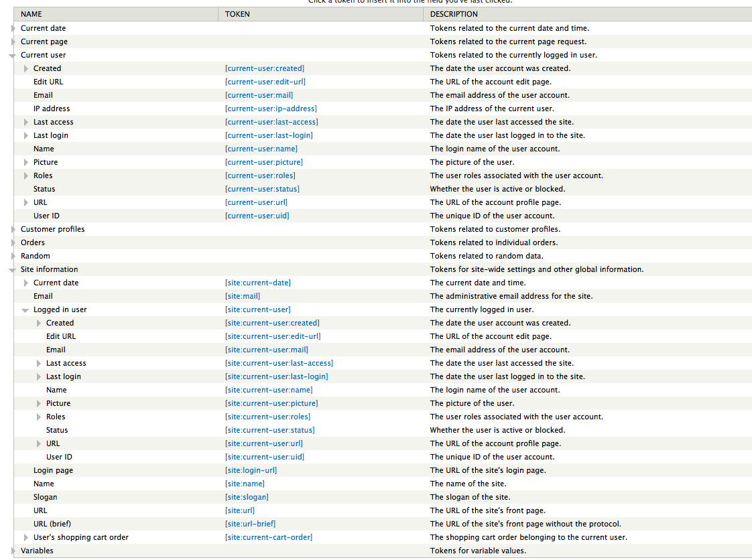The height and width of the screenshot is (560, 752).
Task: Expand Last access row under Current user
Action: click(x=26, y=123)
